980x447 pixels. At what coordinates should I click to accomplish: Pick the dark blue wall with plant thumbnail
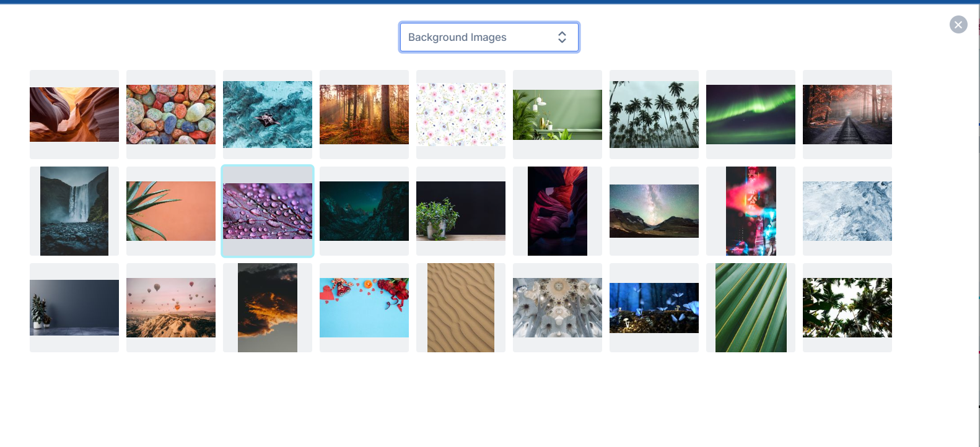[74, 308]
